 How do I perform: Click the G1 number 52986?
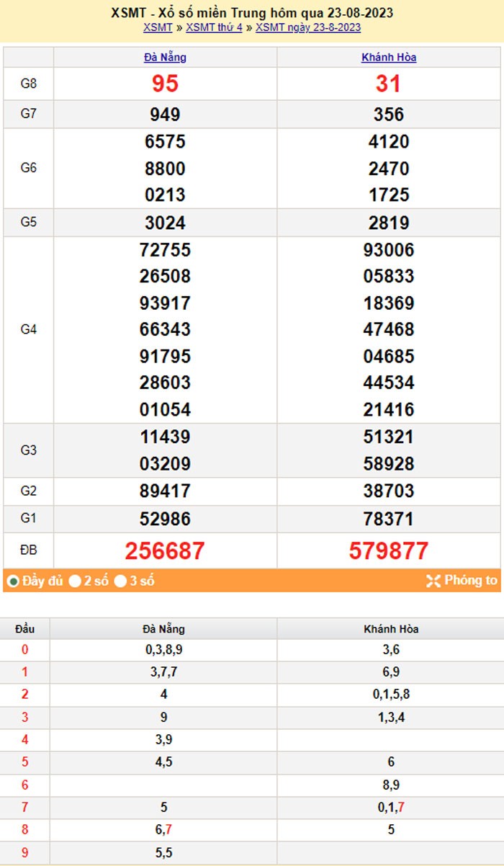pyautogui.click(x=165, y=519)
